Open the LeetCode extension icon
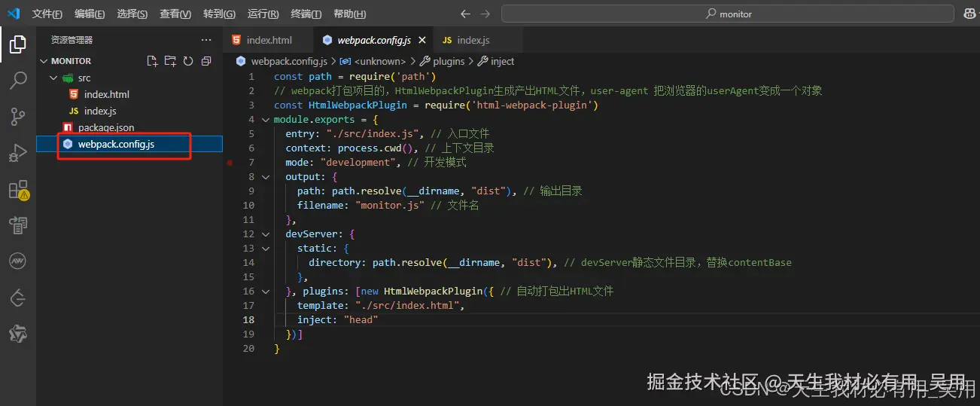 tap(17, 298)
